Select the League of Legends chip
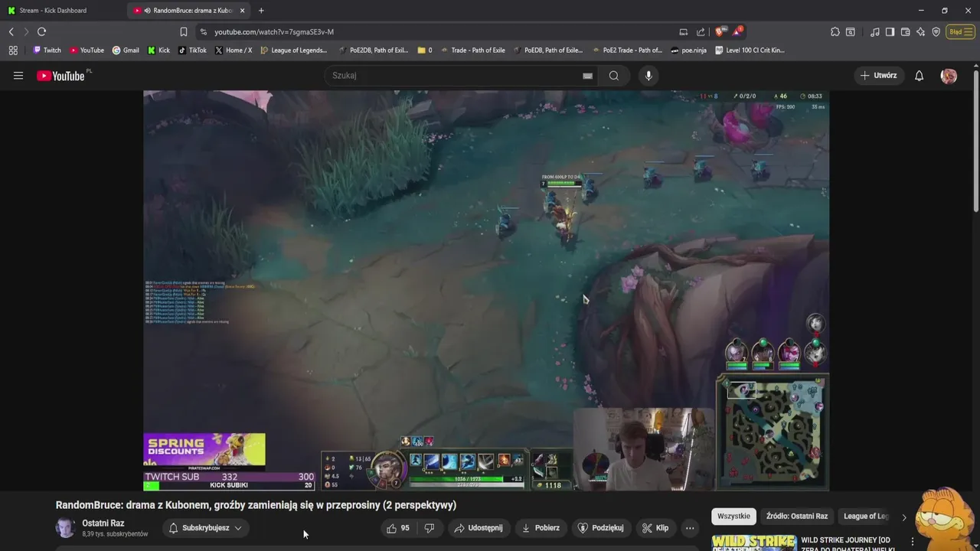980x551 pixels. (866, 517)
